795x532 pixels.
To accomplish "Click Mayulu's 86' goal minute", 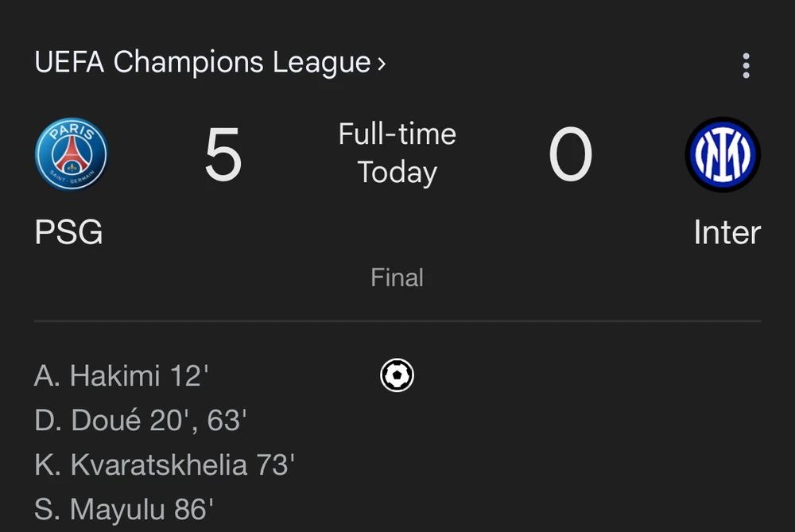I will pos(193,510).
